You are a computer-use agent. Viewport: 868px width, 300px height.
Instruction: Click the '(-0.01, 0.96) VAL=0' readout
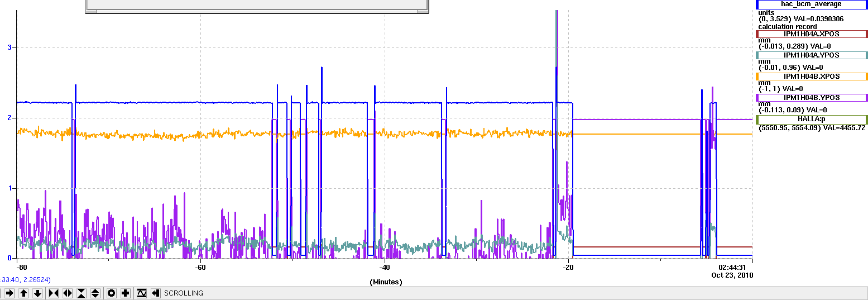(792, 68)
